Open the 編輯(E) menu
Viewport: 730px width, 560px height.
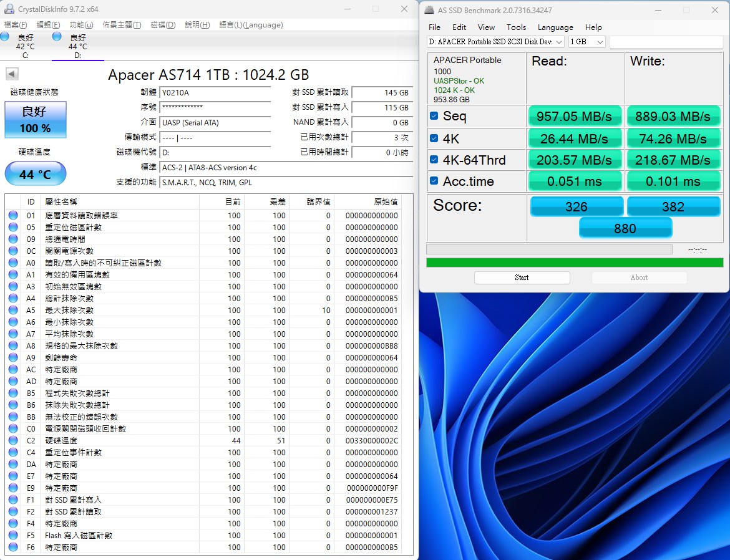click(48, 25)
